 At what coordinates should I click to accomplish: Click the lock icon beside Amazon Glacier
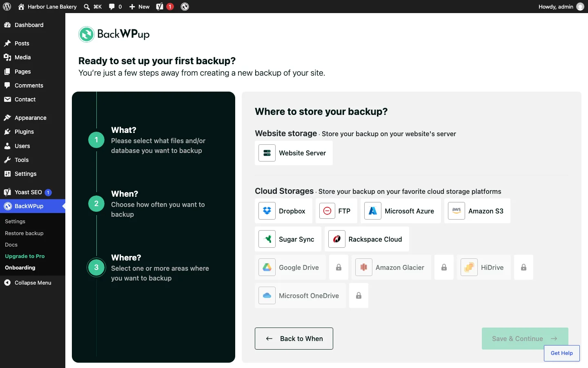click(444, 267)
